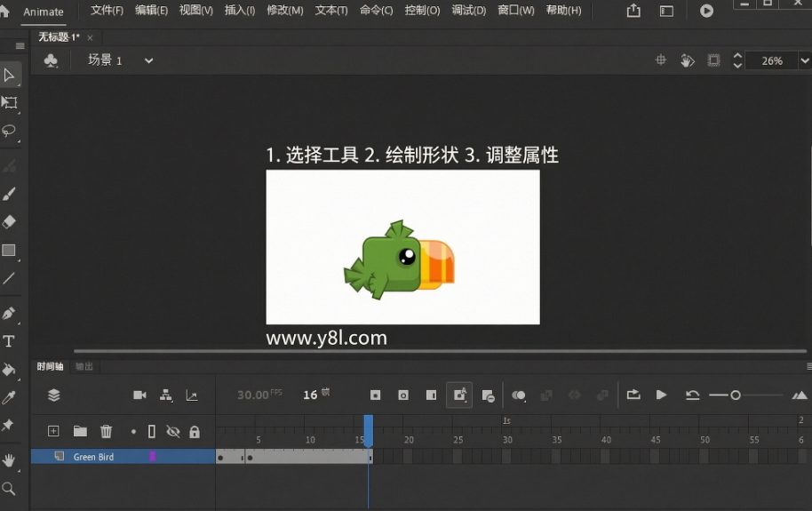Screen dimensions: 812x511
Task: Show parenting view icon
Action: pos(166,395)
